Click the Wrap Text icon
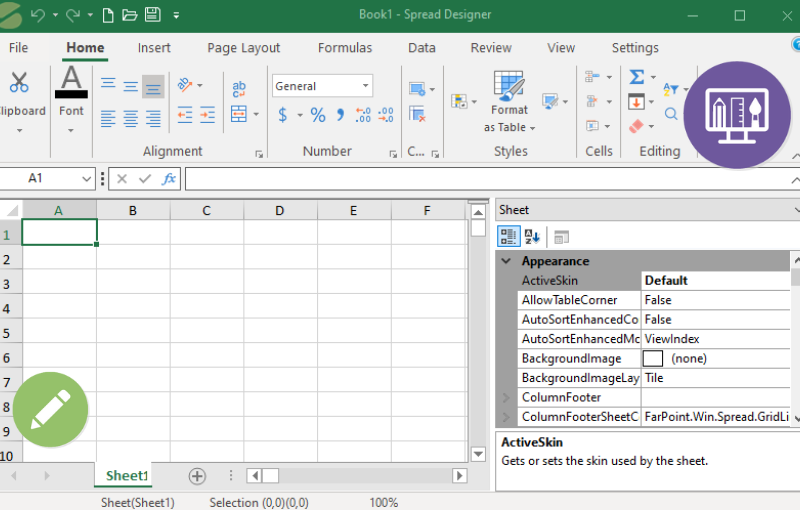This screenshot has width=800, height=510. tap(239, 90)
